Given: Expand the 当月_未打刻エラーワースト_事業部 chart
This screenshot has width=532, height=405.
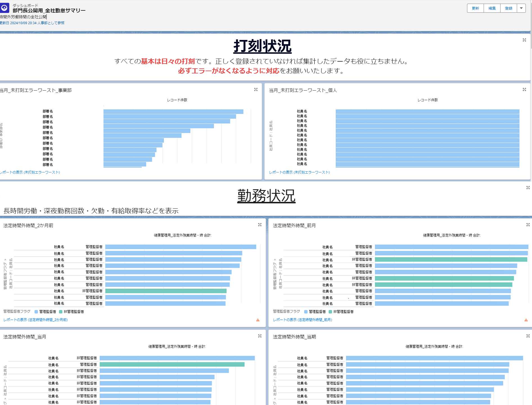Looking at the screenshot, I should (x=256, y=89).
